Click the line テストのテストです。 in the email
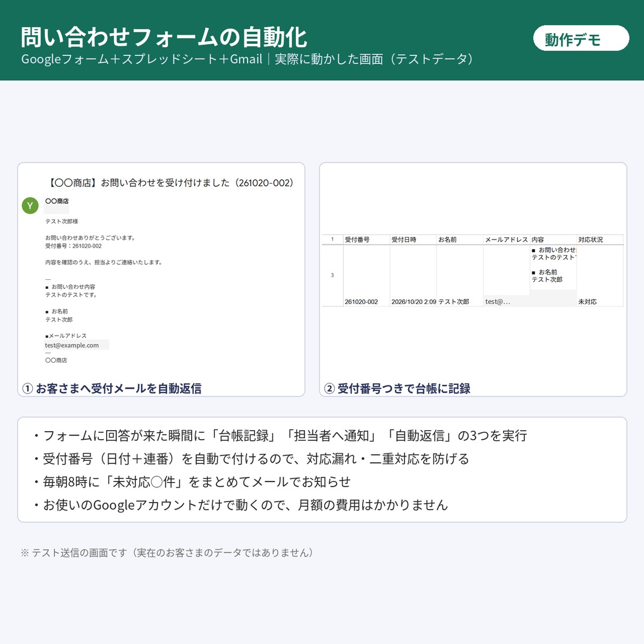Image resolution: width=644 pixels, height=644 pixels. pos(71,295)
